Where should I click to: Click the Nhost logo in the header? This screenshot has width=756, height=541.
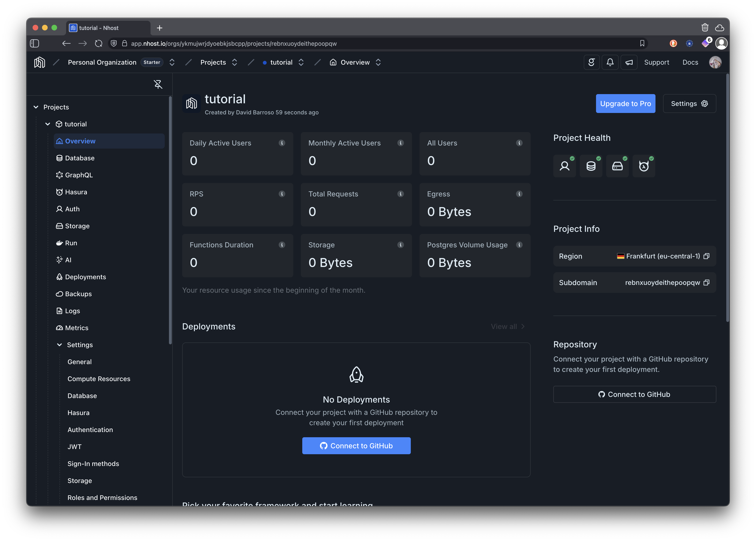39,62
